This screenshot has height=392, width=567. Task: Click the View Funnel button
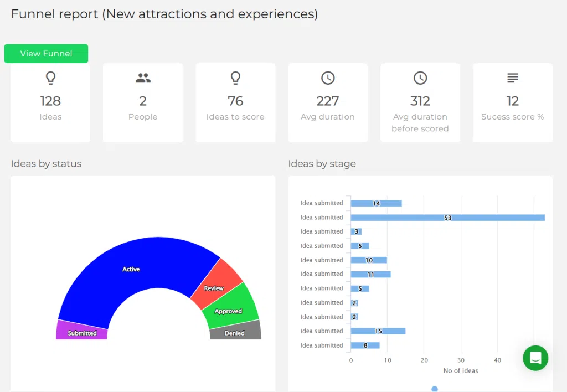tap(46, 54)
